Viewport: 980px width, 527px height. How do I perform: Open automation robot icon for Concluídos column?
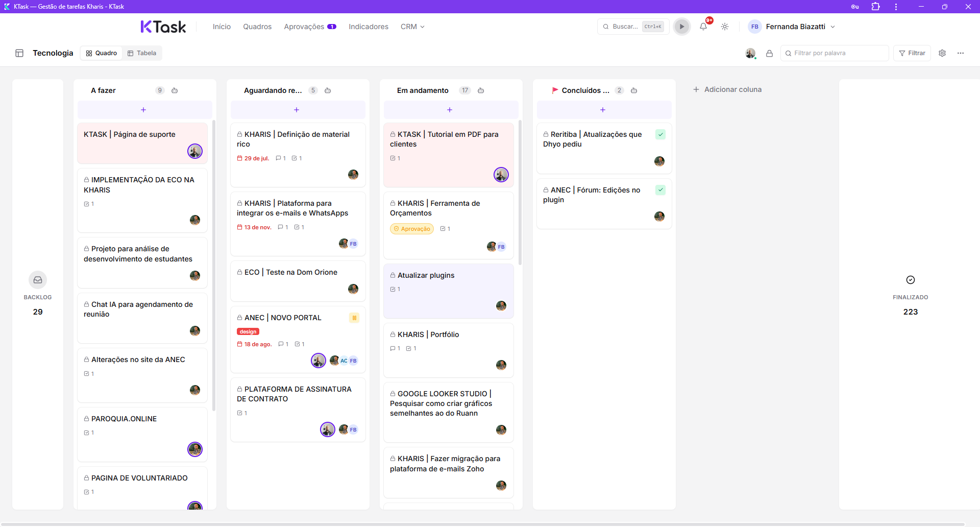(x=634, y=90)
